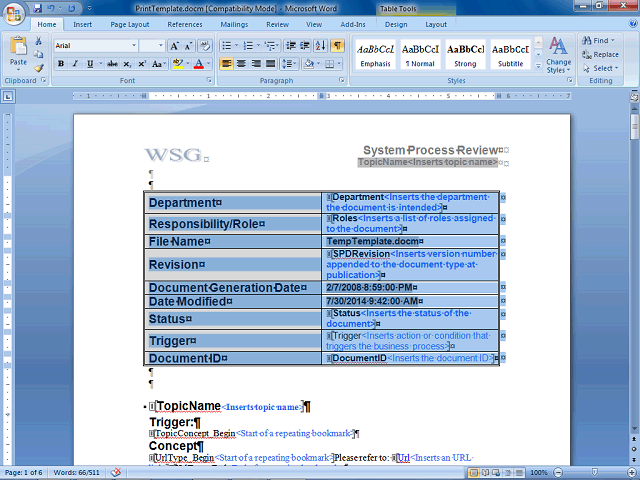Align text left
Viewport: 640px width, 480px height.
[x=227, y=64]
